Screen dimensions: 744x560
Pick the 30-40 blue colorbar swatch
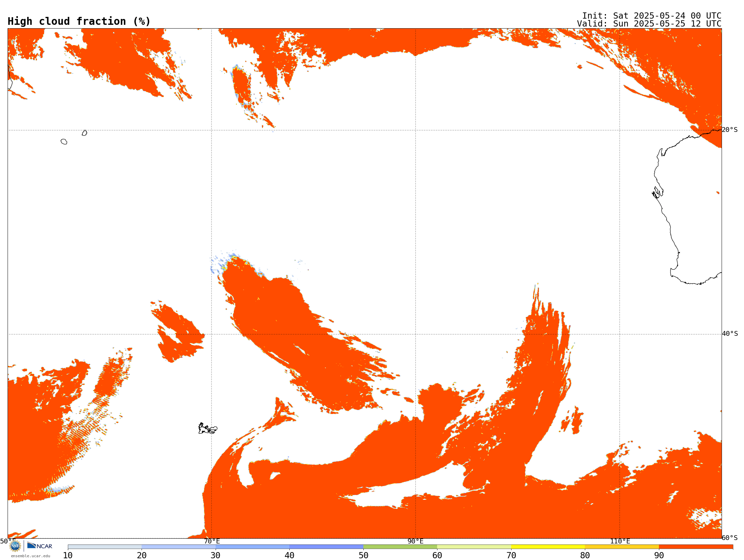(252, 547)
